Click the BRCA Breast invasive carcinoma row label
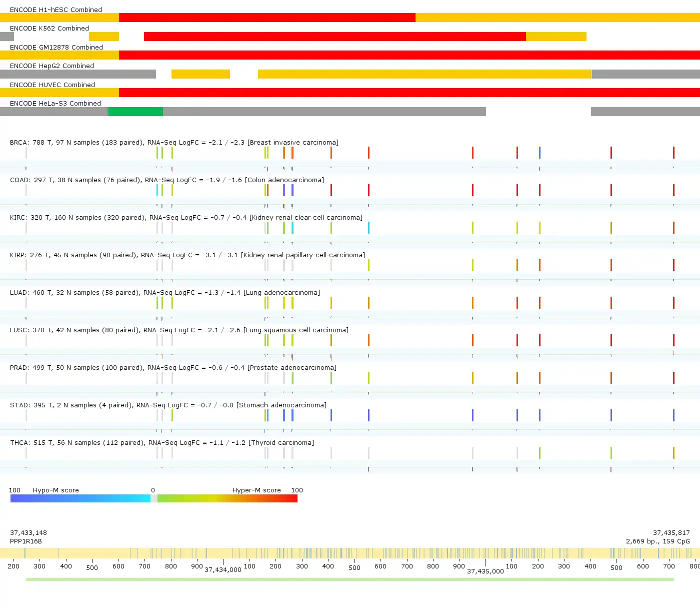The width and height of the screenshot is (700, 608). coord(174,143)
